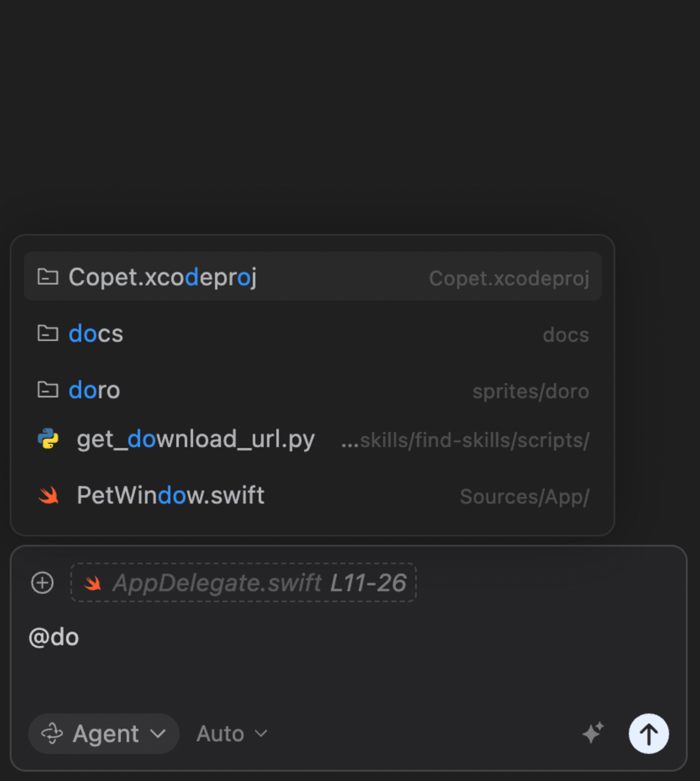The height and width of the screenshot is (781, 700).
Task: Click the Agent mode loop icon
Action: (x=52, y=734)
